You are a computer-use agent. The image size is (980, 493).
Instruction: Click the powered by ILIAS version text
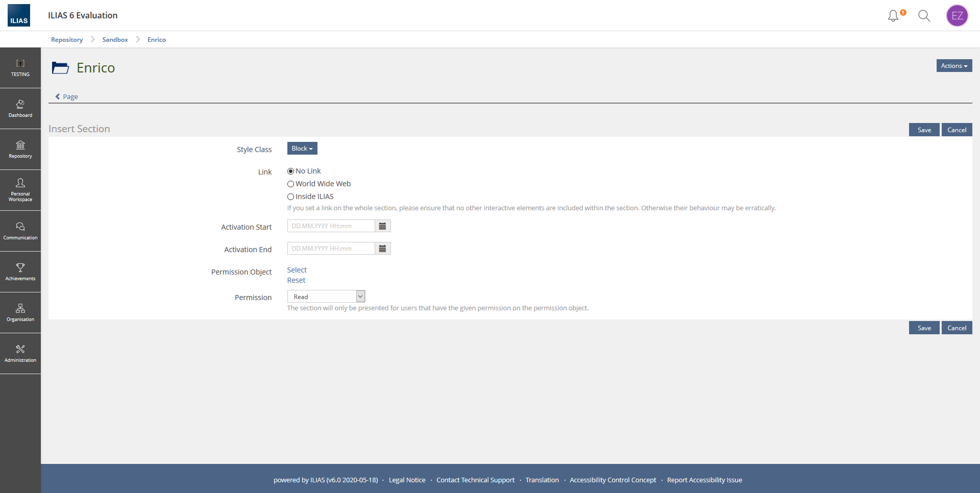326,480
